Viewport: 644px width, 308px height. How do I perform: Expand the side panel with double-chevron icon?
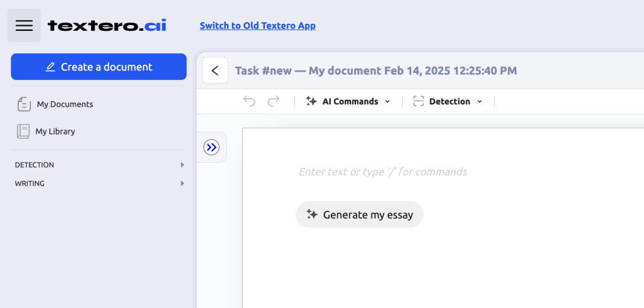[211, 147]
